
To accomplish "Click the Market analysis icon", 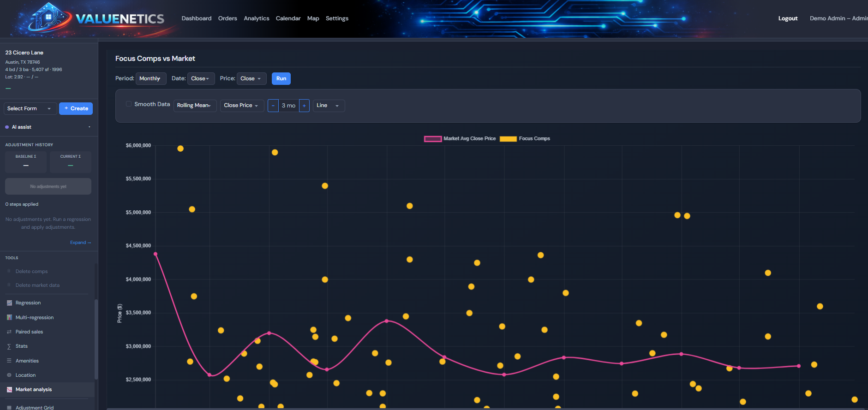I will point(9,390).
